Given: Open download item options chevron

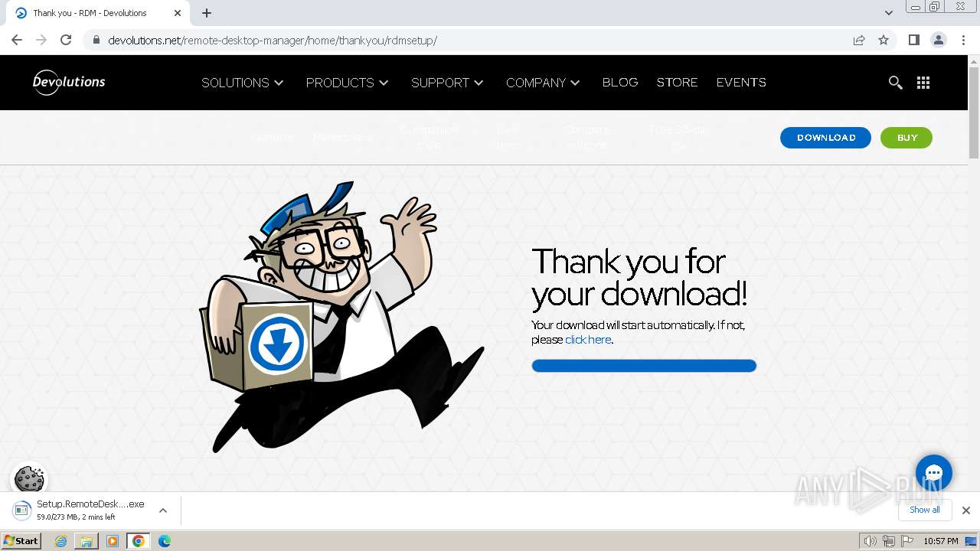Looking at the screenshot, I should 162,510.
